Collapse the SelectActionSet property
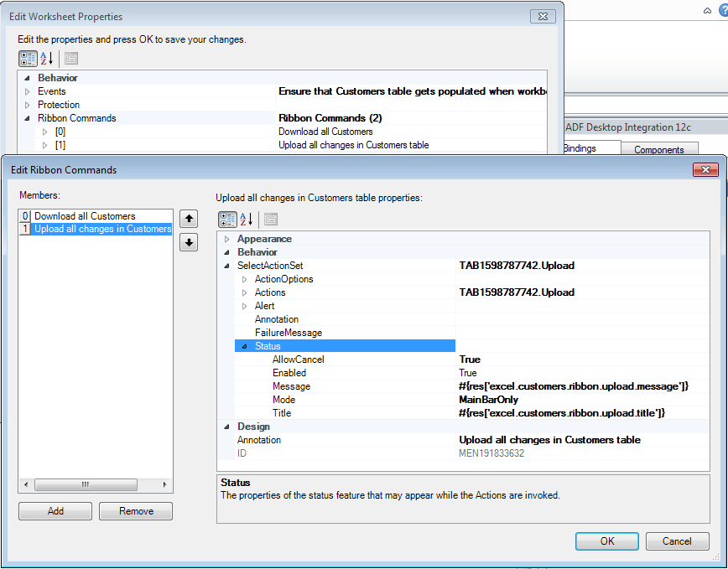 tap(227, 266)
